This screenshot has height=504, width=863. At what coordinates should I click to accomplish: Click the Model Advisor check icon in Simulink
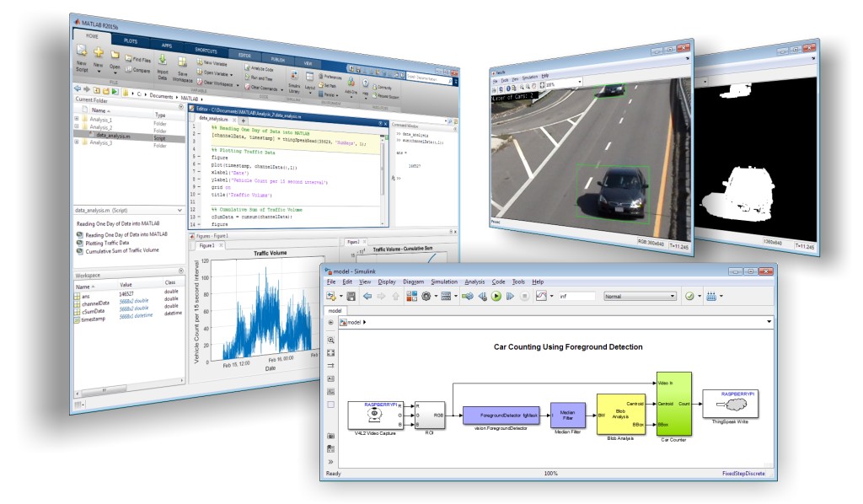[x=689, y=296]
